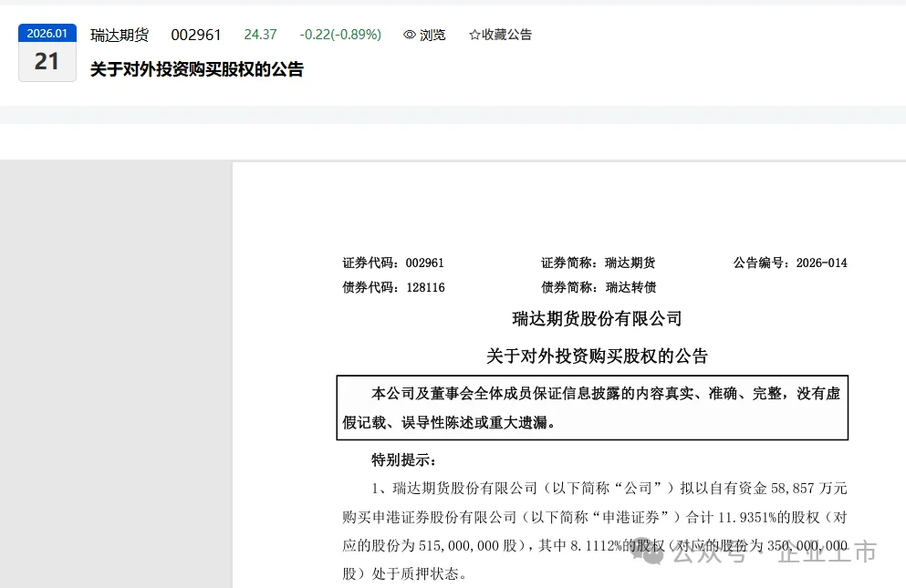Expand the gray document sidebar panel
This screenshot has height=588, width=906.
117,365
